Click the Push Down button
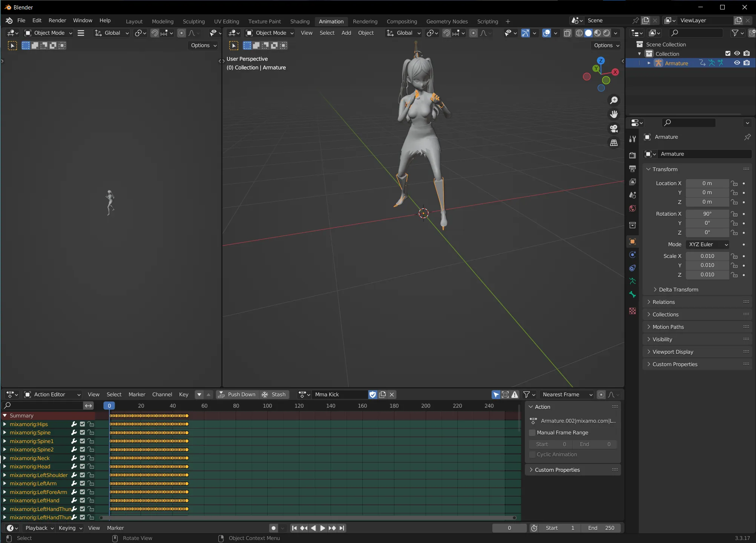Image resolution: width=756 pixels, height=543 pixels. [237, 394]
